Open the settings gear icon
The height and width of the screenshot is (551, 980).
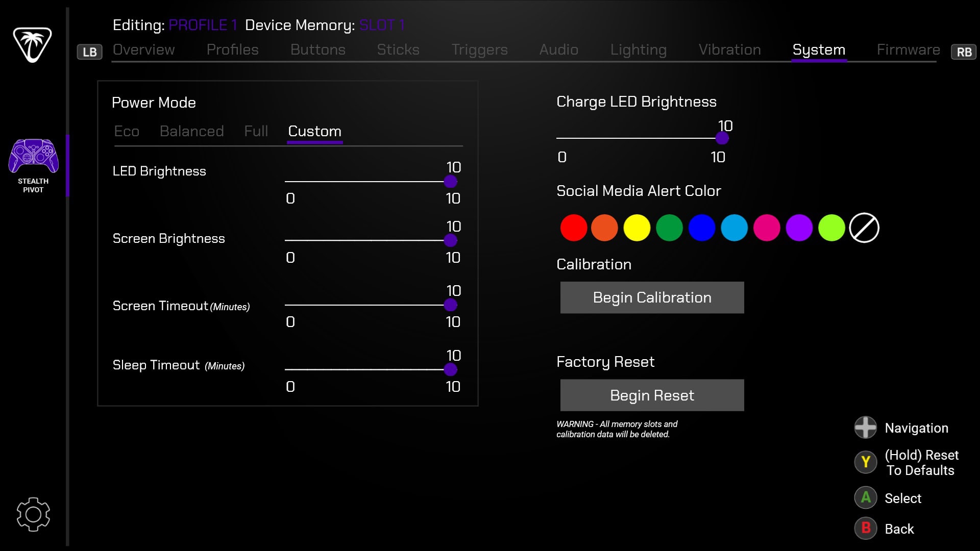click(33, 514)
